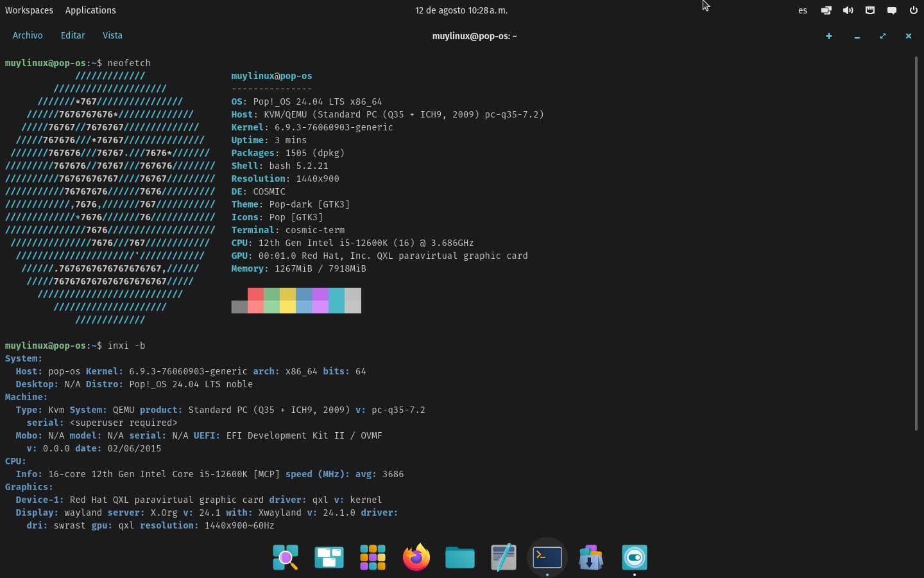
Task: Click the 'avg: 3686' CPU speed value
Action: [x=379, y=474]
